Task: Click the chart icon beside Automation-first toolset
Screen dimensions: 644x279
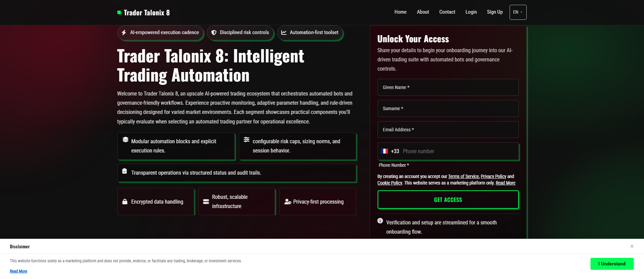Action: click(x=284, y=32)
